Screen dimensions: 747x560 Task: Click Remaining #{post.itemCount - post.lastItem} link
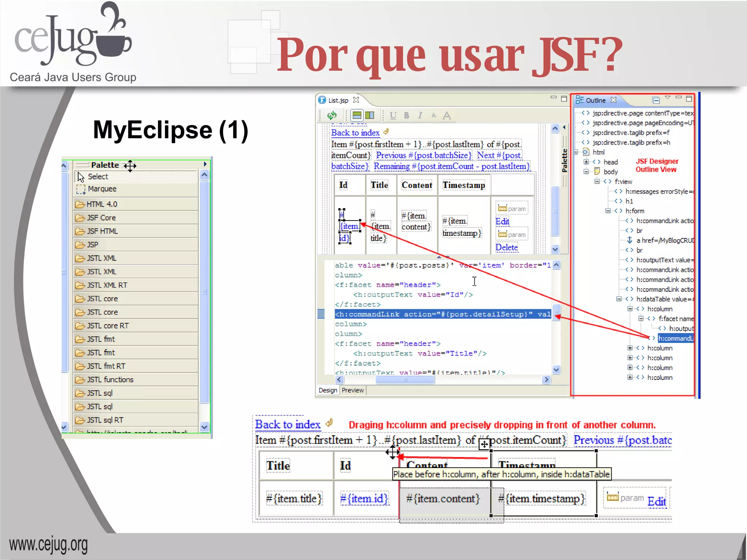452,166
